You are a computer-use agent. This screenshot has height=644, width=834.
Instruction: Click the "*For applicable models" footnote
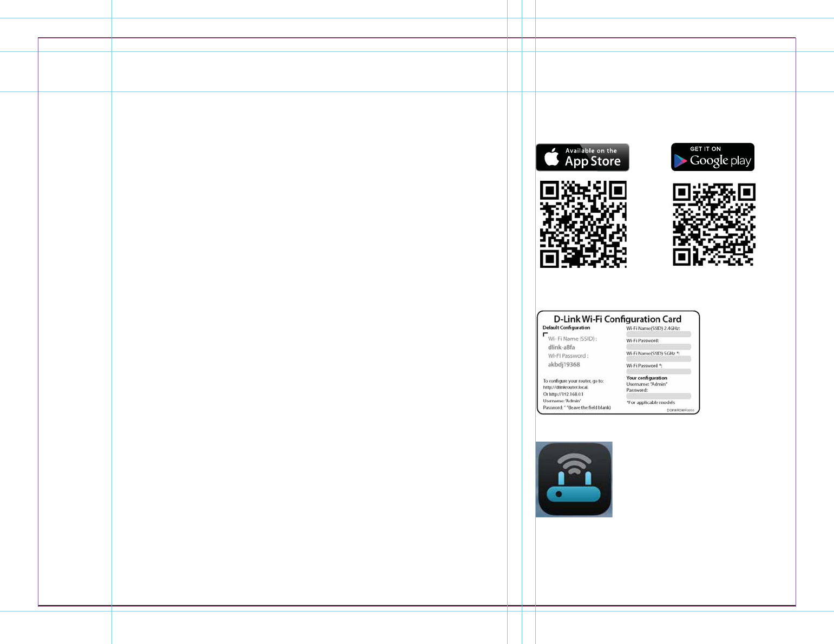click(651, 403)
